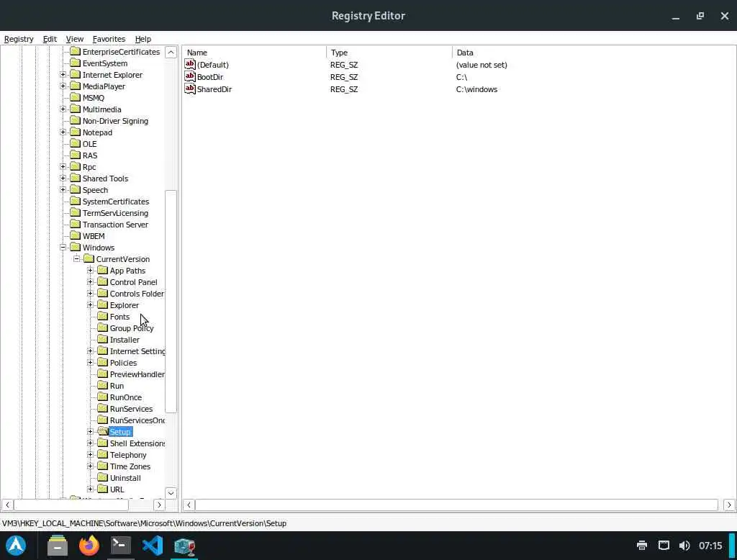This screenshot has width=737, height=560.
Task: Select the Group Policy key
Action: click(x=132, y=328)
